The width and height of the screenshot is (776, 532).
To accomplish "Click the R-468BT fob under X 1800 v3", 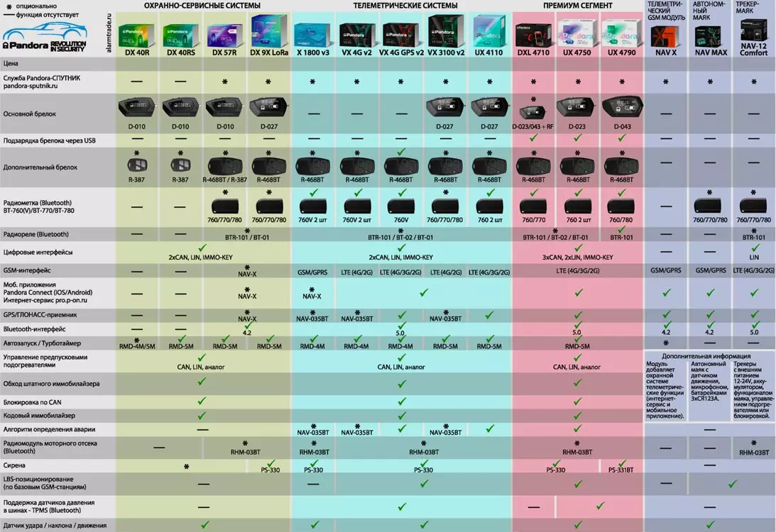I will [x=312, y=166].
